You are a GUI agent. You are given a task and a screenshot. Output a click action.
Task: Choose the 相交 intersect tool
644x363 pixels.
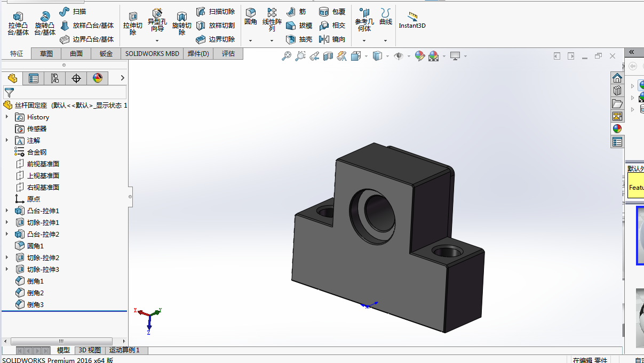click(x=332, y=25)
